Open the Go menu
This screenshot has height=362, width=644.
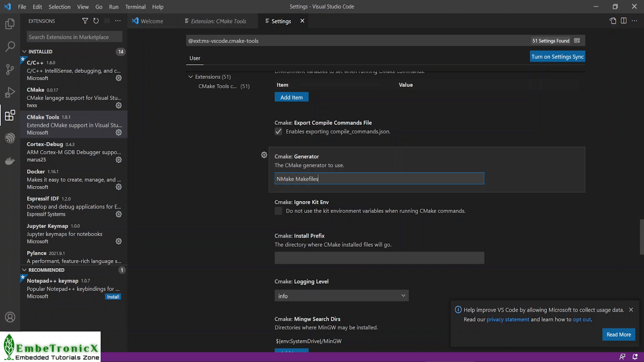(x=99, y=7)
